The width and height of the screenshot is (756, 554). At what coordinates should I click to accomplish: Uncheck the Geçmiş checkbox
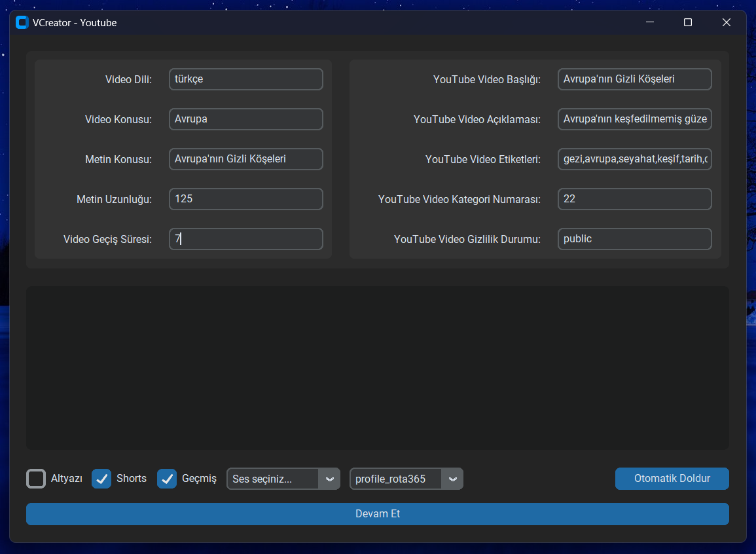click(167, 479)
